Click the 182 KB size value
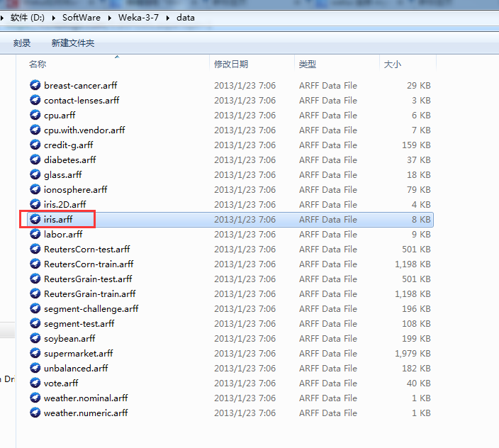The width and height of the screenshot is (499, 448). click(416, 368)
